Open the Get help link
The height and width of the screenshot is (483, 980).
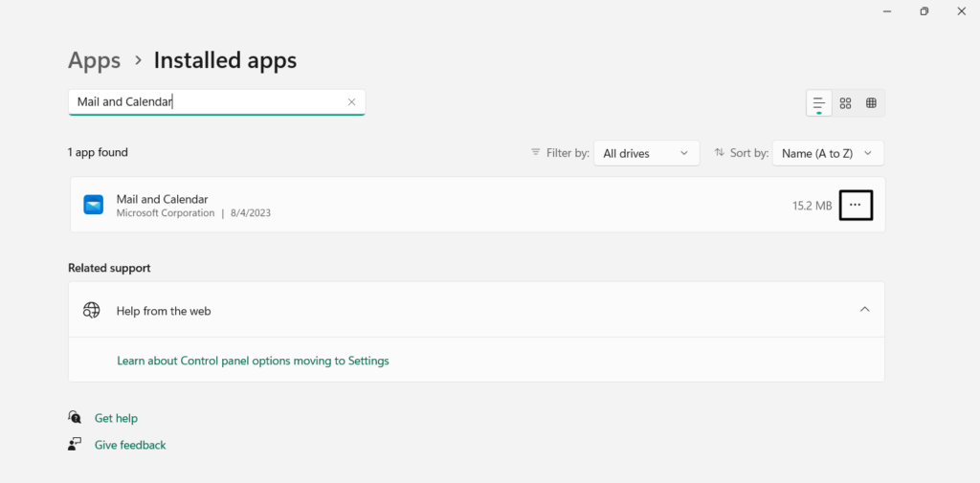pyautogui.click(x=116, y=418)
